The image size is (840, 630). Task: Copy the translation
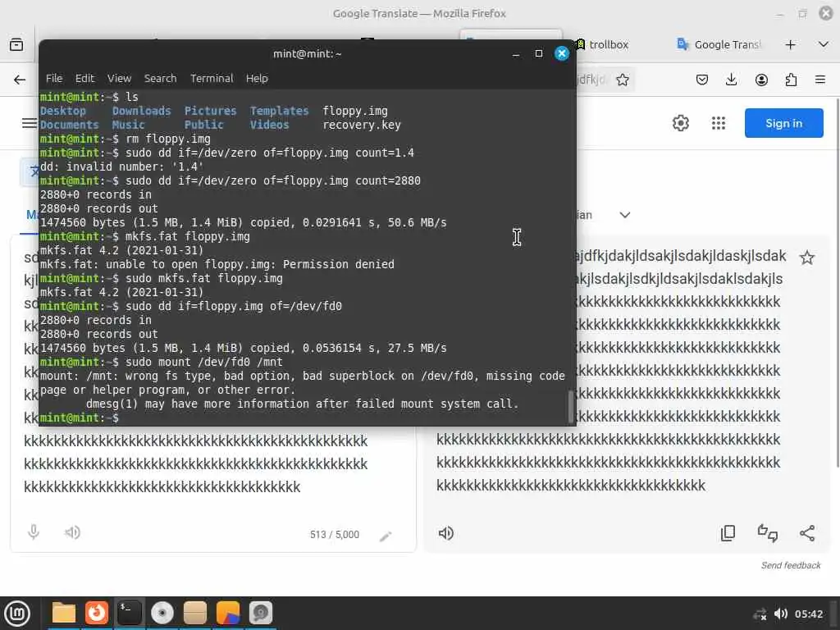728,533
